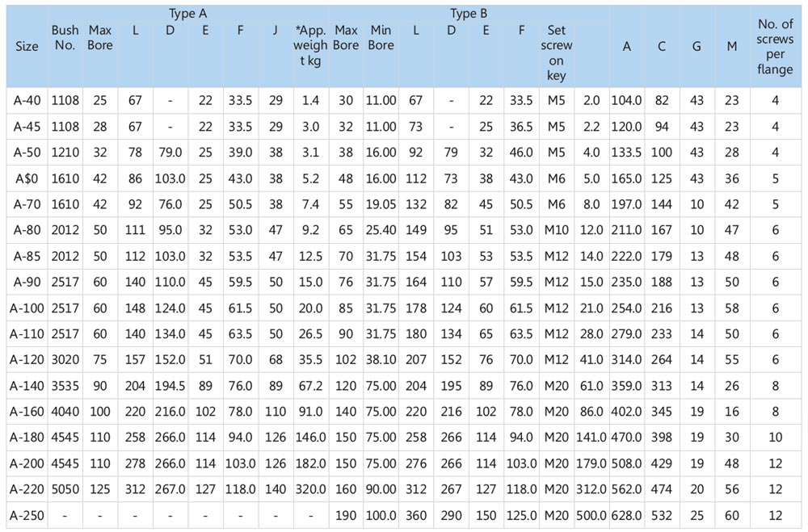This screenshot has height=532, width=808.
Task: Select the A-120 size row label
Action: click(x=27, y=360)
